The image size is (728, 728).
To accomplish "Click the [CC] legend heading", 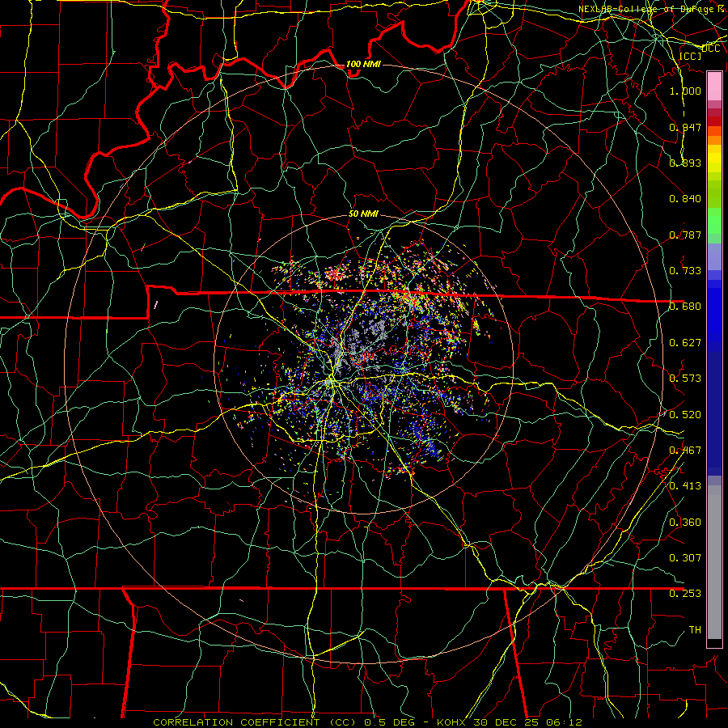I will click(x=690, y=56).
